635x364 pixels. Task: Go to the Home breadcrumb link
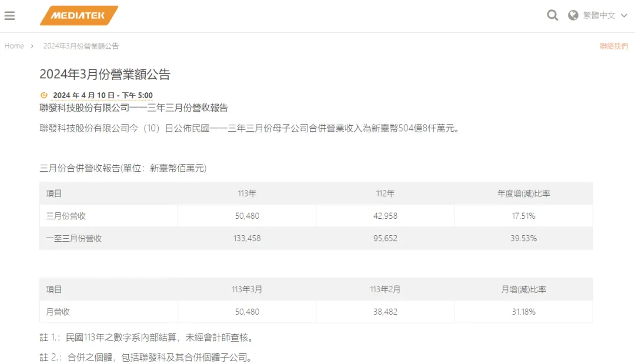(14, 46)
